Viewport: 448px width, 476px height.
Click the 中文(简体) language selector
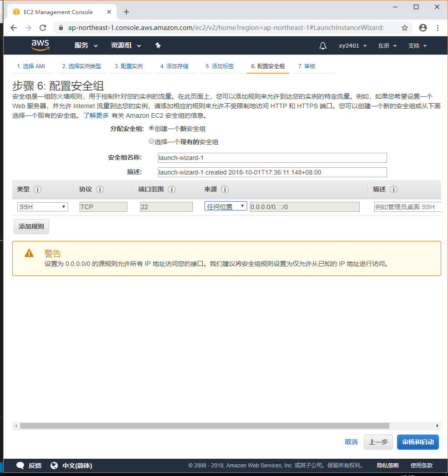point(77,466)
